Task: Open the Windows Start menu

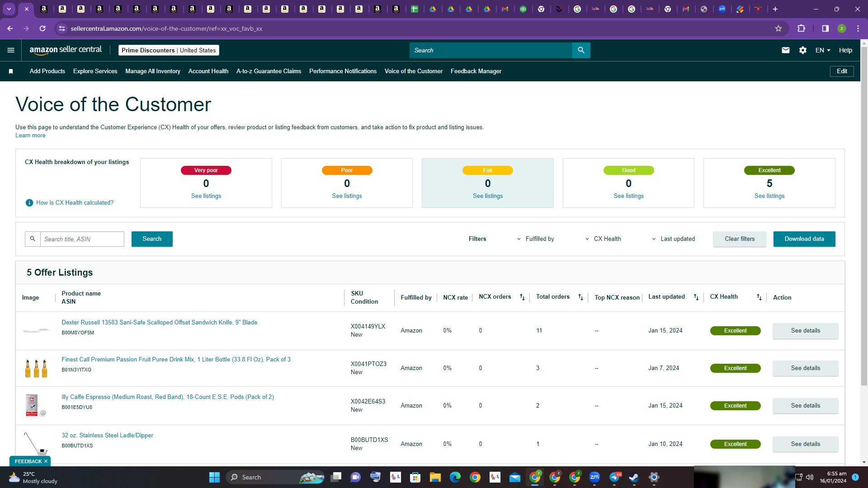Action: (214, 477)
